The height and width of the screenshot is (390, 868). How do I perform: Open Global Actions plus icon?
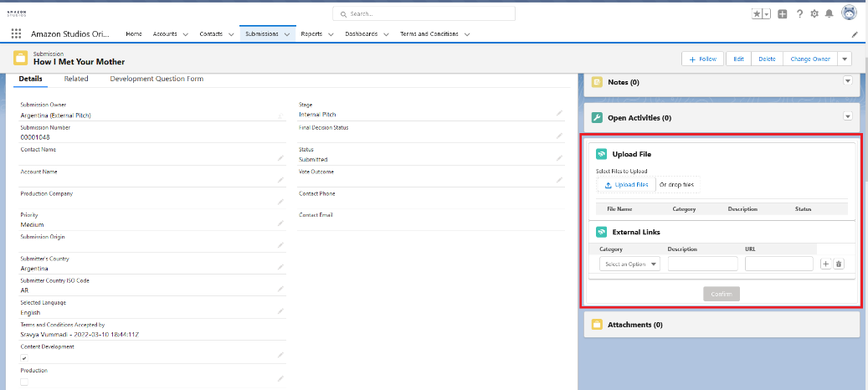pyautogui.click(x=782, y=14)
